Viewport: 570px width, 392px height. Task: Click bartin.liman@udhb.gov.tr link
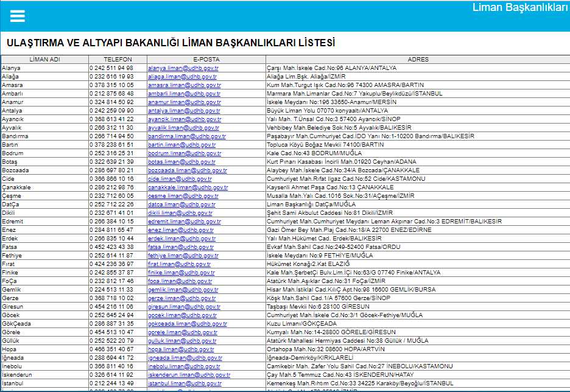[181, 145]
